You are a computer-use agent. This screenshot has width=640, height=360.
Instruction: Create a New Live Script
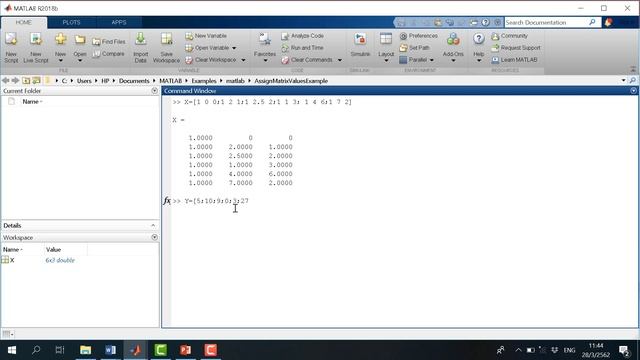[36, 48]
